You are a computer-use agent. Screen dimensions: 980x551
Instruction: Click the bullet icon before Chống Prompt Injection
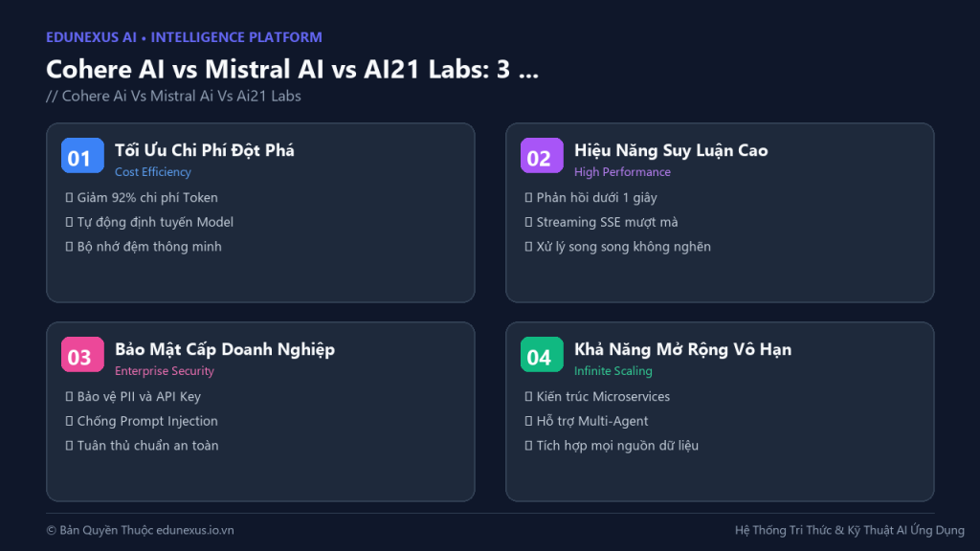pyautogui.click(x=69, y=421)
